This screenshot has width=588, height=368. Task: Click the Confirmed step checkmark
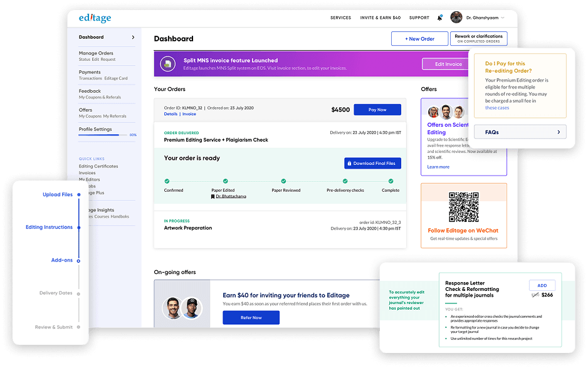(167, 181)
